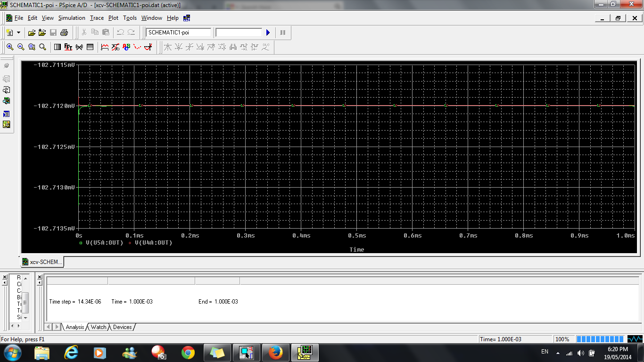Click the Zoom Out magnifier
This screenshot has width=644, height=362.
click(21, 47)
